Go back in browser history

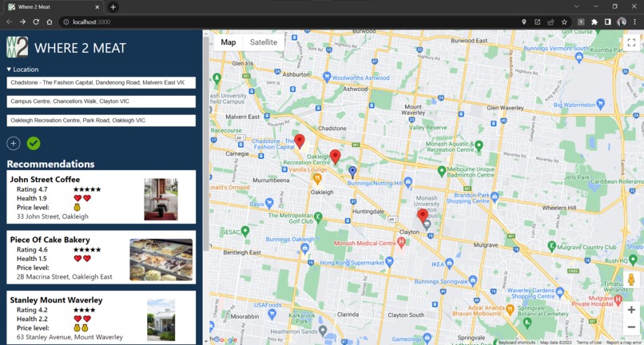point(9,22)
